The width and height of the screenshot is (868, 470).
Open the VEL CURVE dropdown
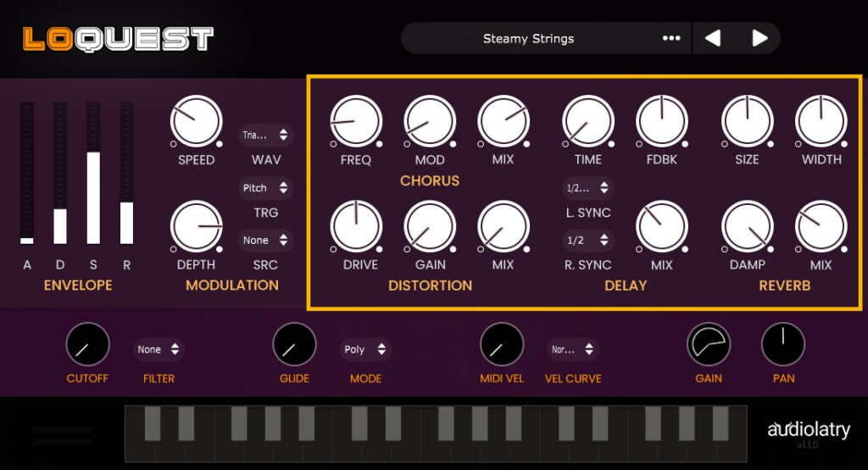[x=572, y=350]
